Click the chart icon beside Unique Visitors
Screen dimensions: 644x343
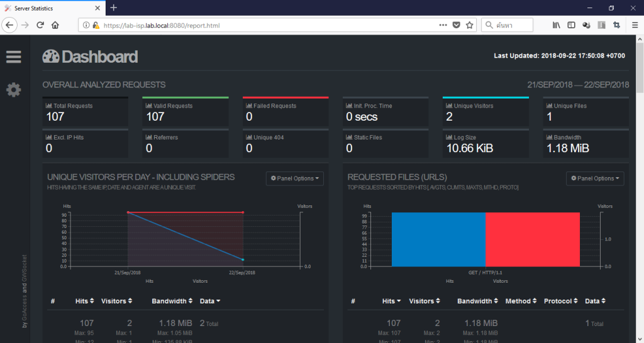click(449, 106)
